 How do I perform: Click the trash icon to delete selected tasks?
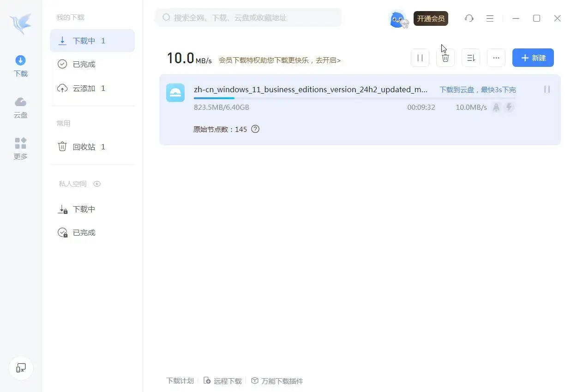tap(445, 58)
